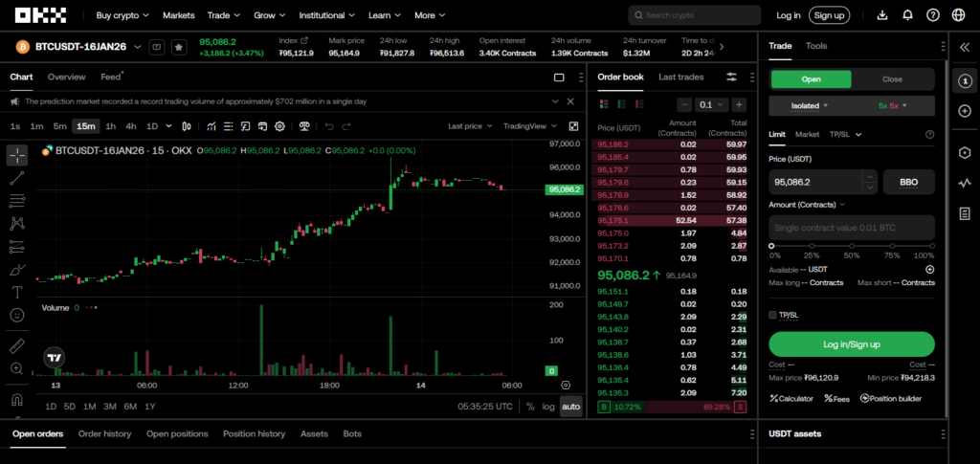Open the 0.1 price grouping dropdown
Viewport: 980px width, 464px height.
[710, 105]
